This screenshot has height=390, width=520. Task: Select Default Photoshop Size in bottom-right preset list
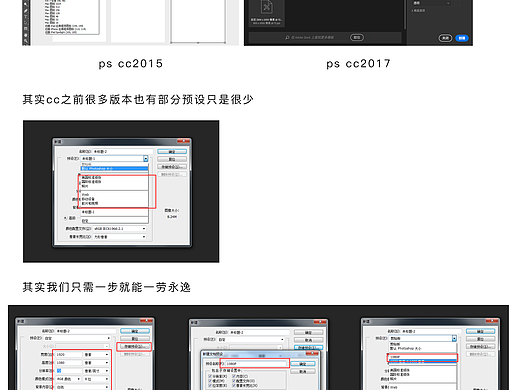[x=423, y=348]
